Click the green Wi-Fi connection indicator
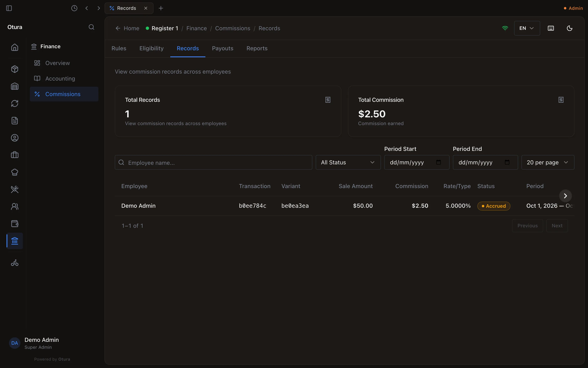The height and width of the screenshot is (368, 588). [505, 28]
